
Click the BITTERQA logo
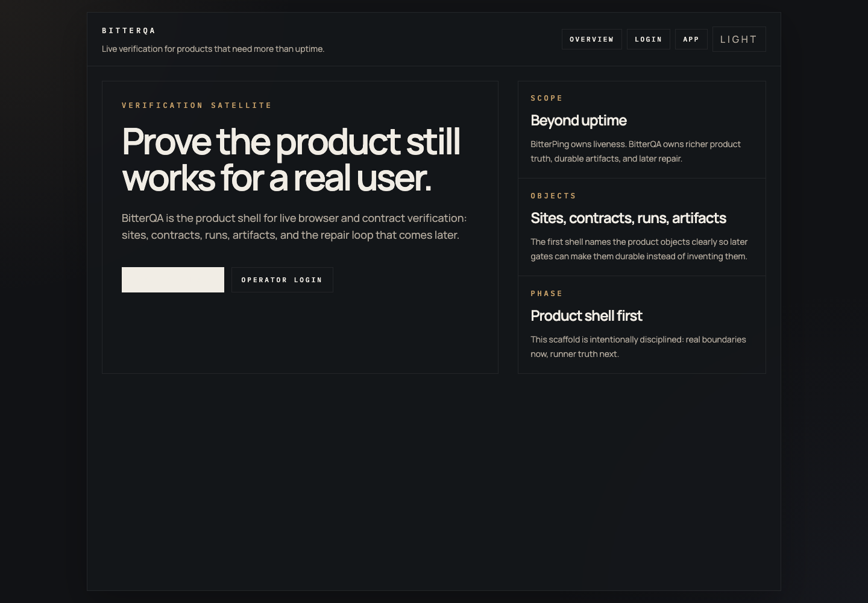click(129, 30)
